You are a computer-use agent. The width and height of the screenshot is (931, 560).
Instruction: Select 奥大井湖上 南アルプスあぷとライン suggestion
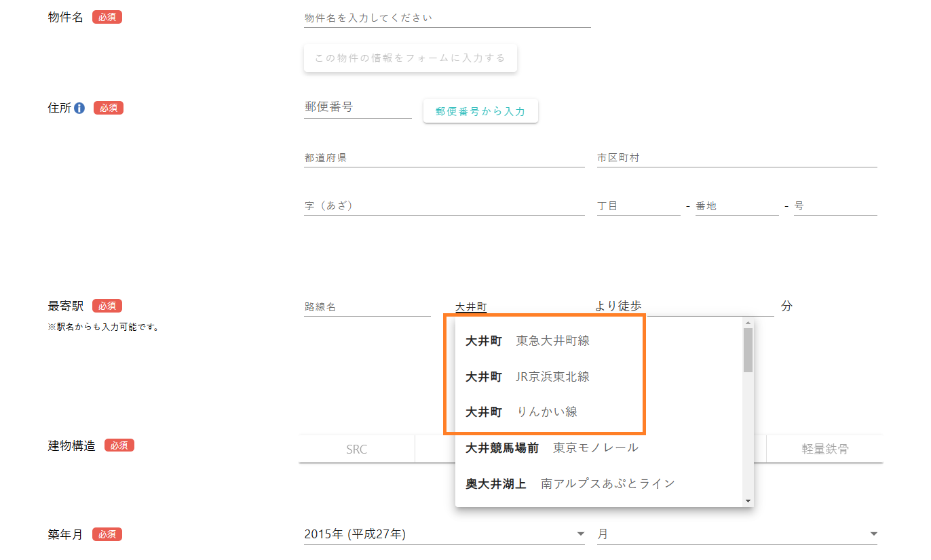click(x=570, y=483)
